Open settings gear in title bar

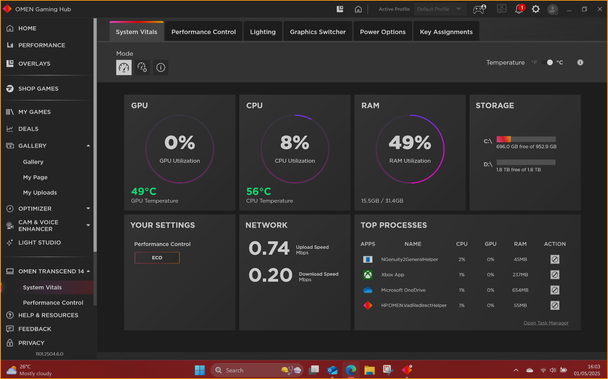coord(535,9)
